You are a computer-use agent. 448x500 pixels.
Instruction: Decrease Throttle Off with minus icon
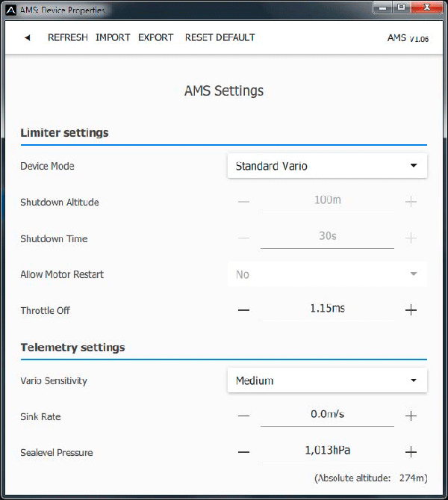point(243,310)
